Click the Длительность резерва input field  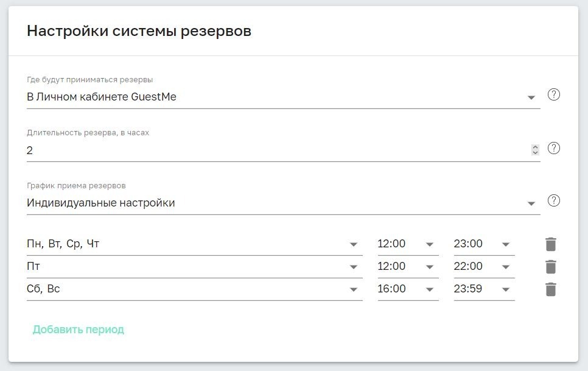click(243, 150)
